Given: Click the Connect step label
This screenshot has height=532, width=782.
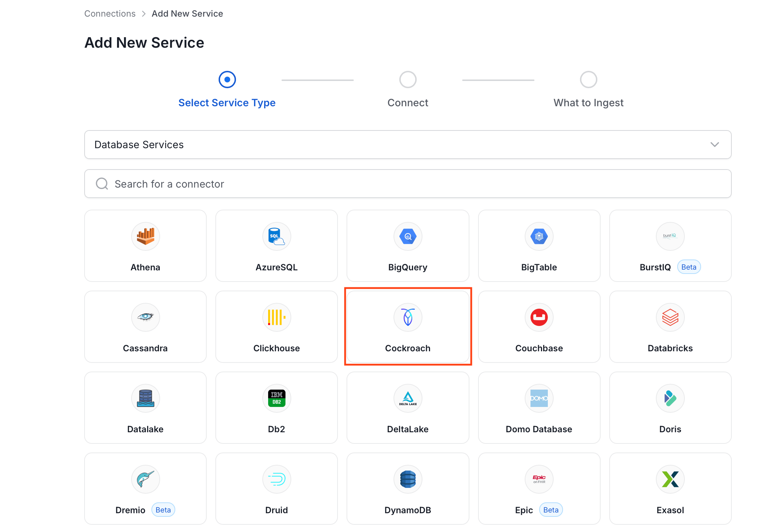Looking at the screenshot, I should (x=408, y=103).
